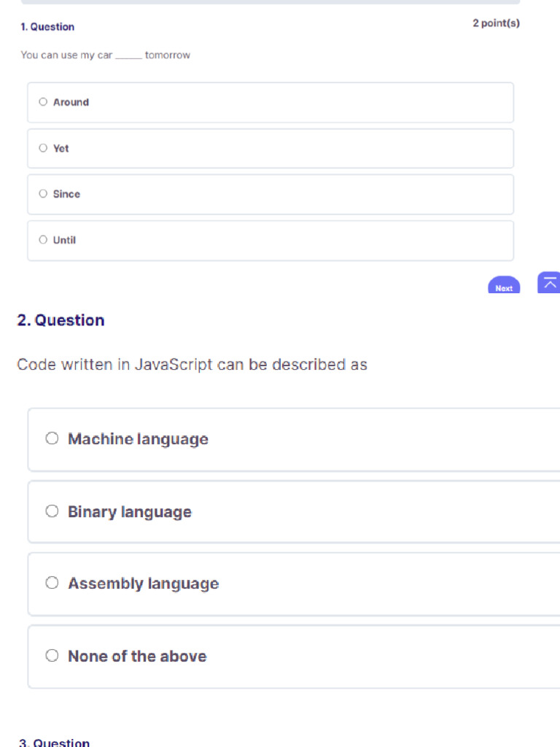The image size is (560, 747).
Task: Click the Next button
Action: coord(504,285)
